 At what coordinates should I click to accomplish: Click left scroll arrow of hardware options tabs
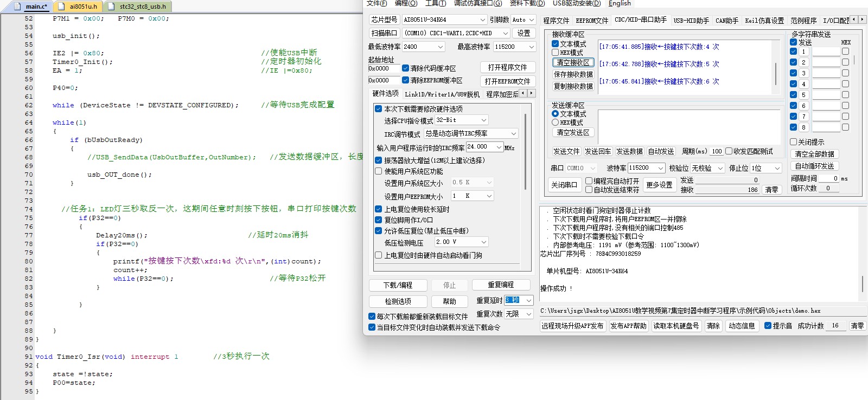523,93
